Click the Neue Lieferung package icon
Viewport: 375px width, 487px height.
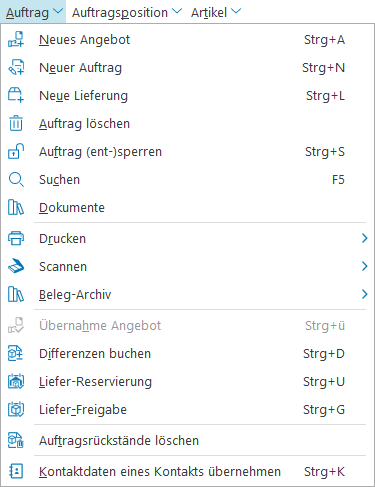(16, 95)
